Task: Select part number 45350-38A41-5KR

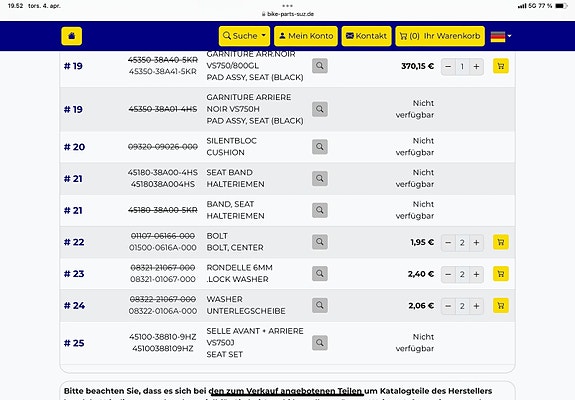Action: 163,71
